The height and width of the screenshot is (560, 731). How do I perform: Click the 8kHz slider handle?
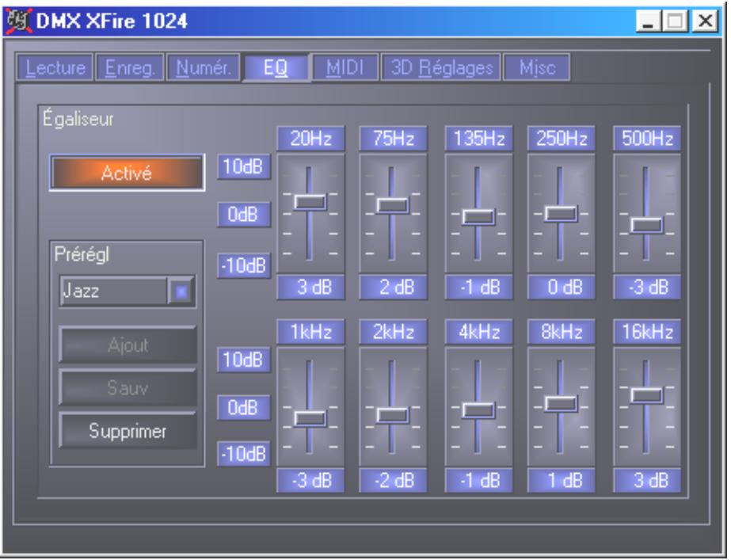pyautogui.click(x=561, y=403)
